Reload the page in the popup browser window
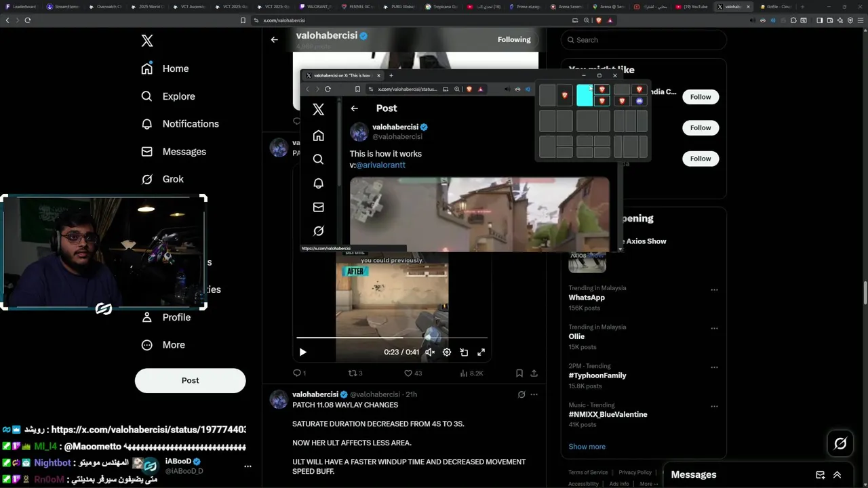Image resolution: width=868 pixels, height=488 pixels. coord(328,89)
